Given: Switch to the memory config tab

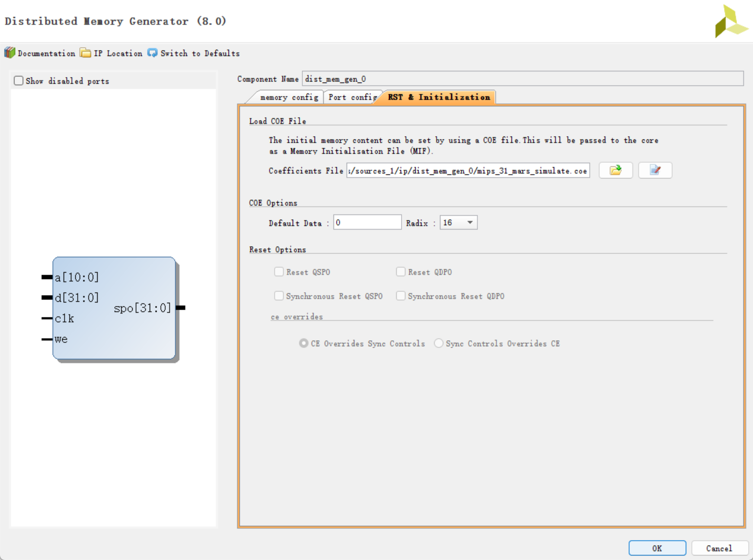Looking at the screenshot, I should pyautogui.click(x=289, y=97).
